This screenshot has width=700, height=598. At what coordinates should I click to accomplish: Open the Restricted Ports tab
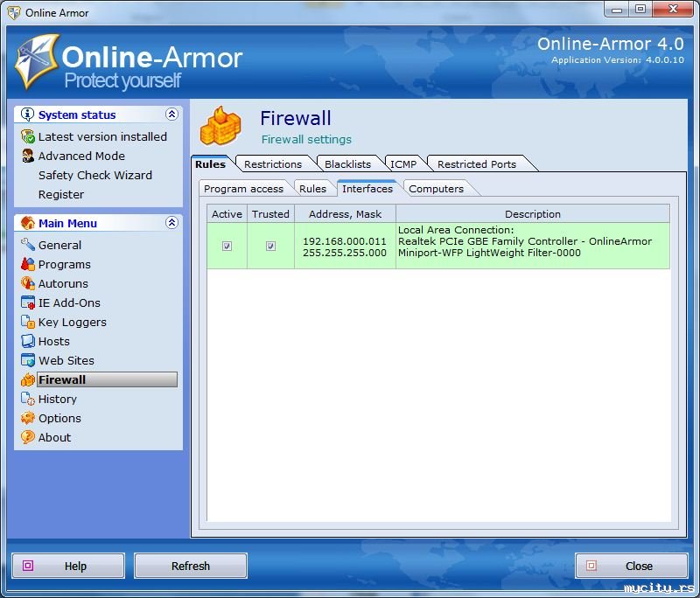point(477,164)
